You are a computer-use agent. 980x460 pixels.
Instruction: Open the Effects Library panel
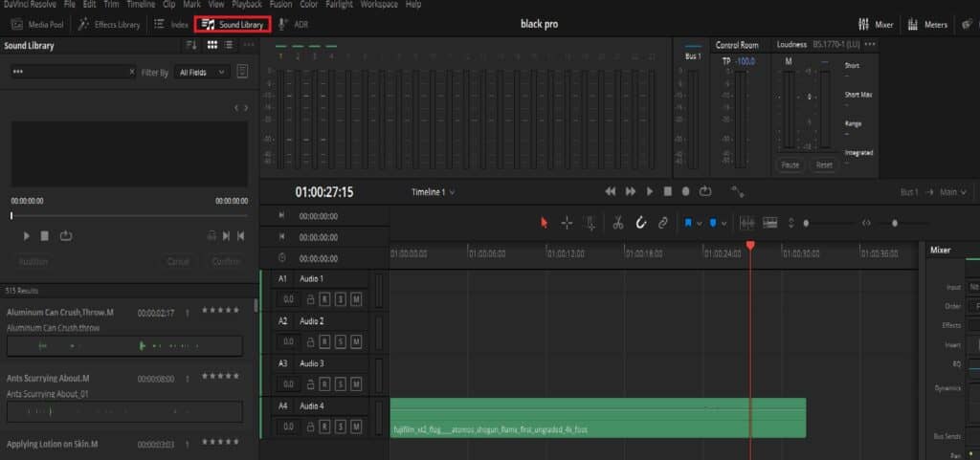click(109, 24)
